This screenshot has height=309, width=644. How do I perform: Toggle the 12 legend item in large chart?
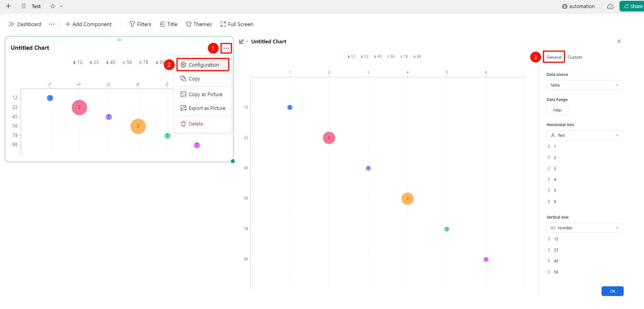pos(351,56)
